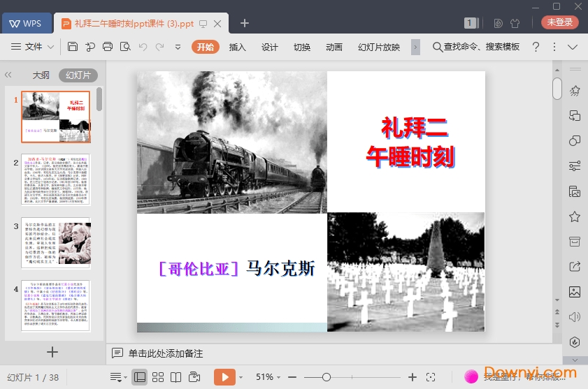Click the right sidebar star favorites icon
Image resolution: width=588 pixels, height=389 pixels.
[575, 216]
